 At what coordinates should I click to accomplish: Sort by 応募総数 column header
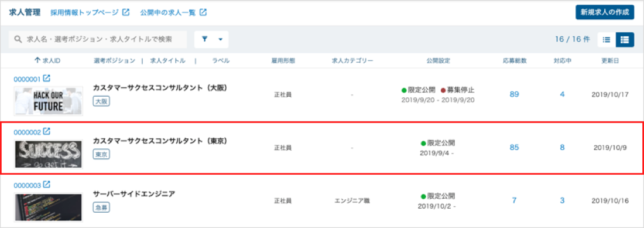(x=515, y=61)
